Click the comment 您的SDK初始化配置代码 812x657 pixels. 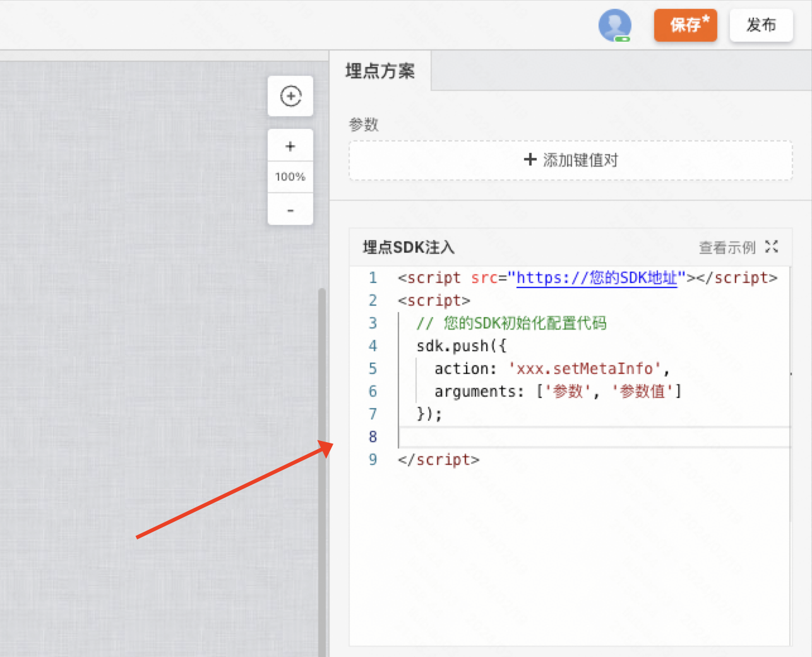point(511,323)
